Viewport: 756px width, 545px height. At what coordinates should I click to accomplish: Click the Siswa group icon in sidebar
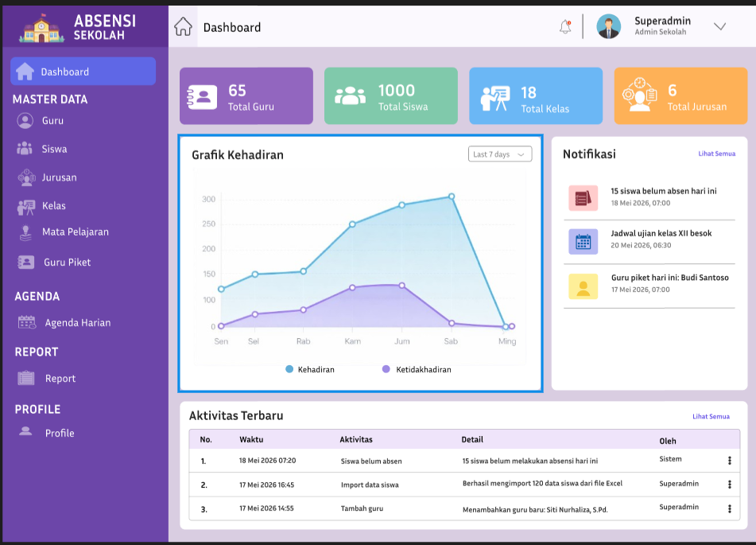[x=25, y=148]
